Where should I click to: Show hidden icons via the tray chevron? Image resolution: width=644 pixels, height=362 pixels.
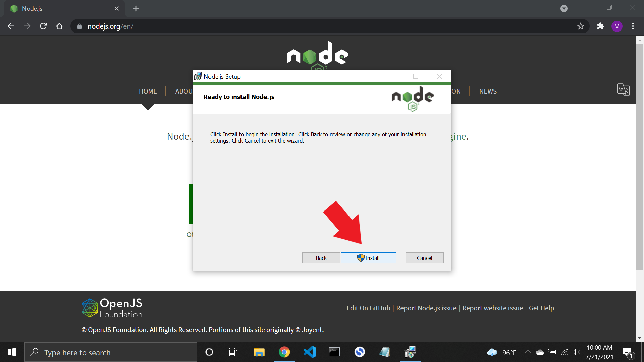pyautogui.click(x=527, y=352)
